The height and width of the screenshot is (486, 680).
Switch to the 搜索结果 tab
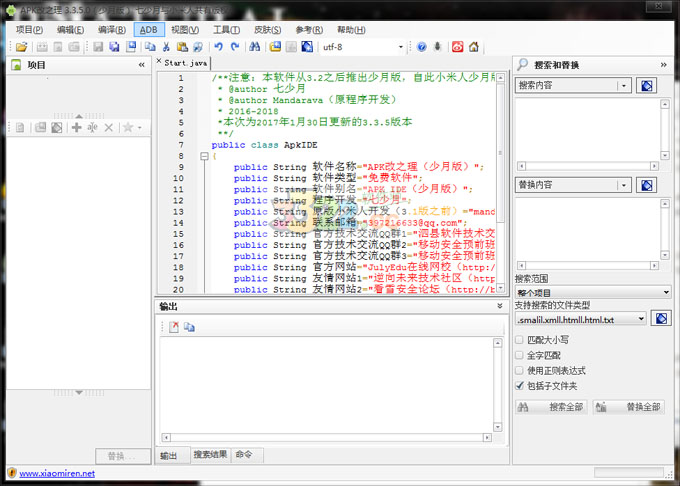point(210,455)
